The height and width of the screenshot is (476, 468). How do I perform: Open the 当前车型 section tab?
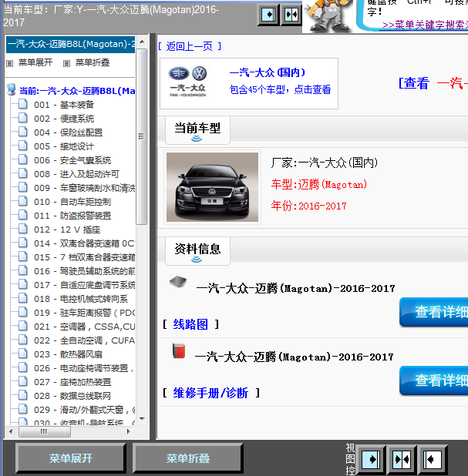click(x=197, y=130)
